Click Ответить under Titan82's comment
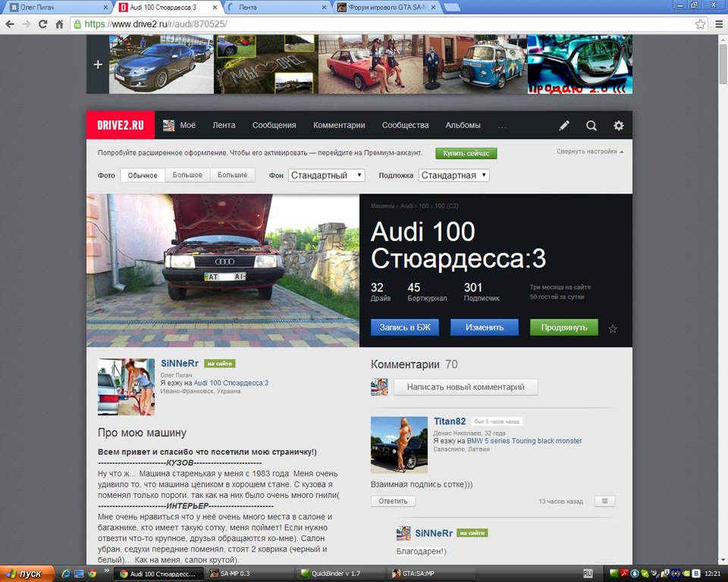Image resolution: width=728 pixels, height=582 pixels. [x=393, y=501]
